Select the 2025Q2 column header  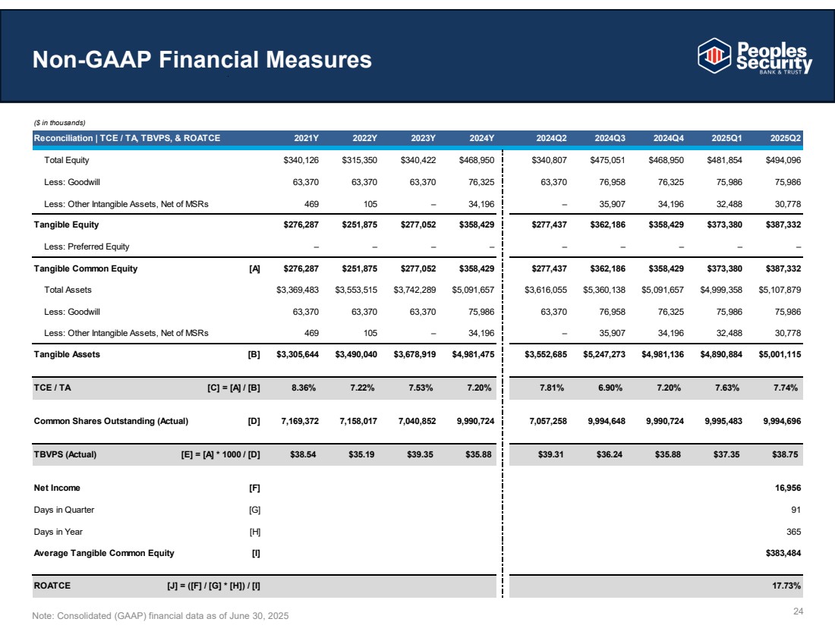[786, 137]
